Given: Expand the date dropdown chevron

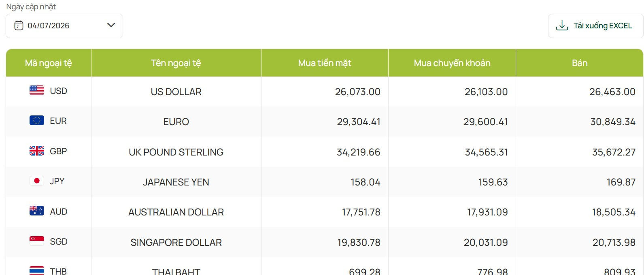Looking at the screenshot, I should coord(111,25).
